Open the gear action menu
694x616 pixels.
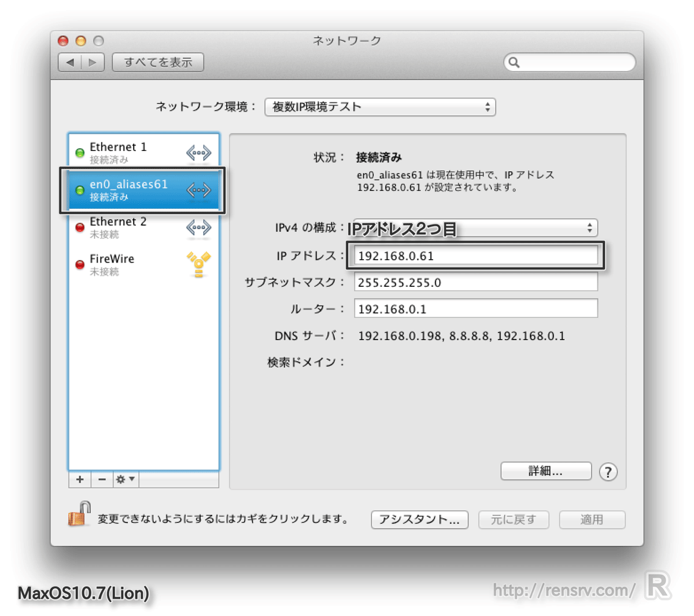125,479
